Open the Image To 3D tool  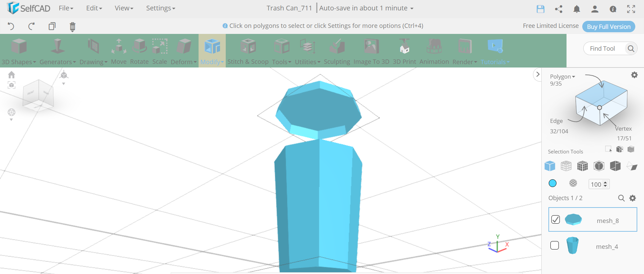tap(371, 51)
